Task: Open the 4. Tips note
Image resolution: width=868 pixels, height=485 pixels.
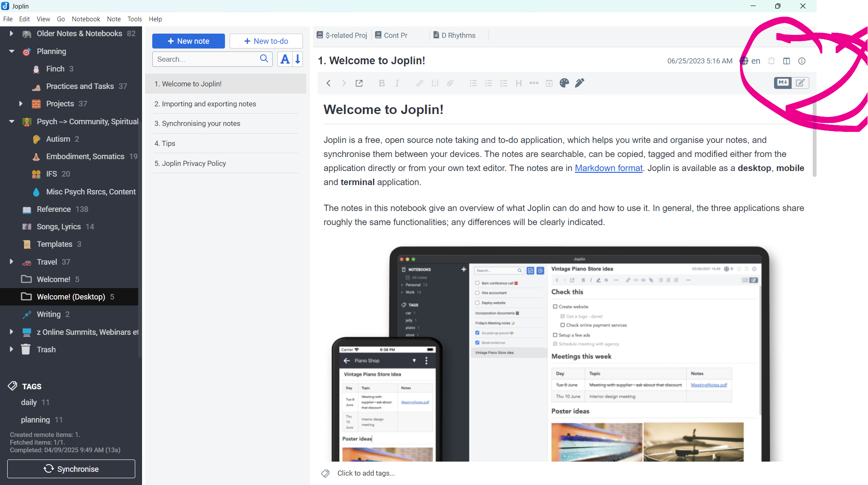Action: 225,143
